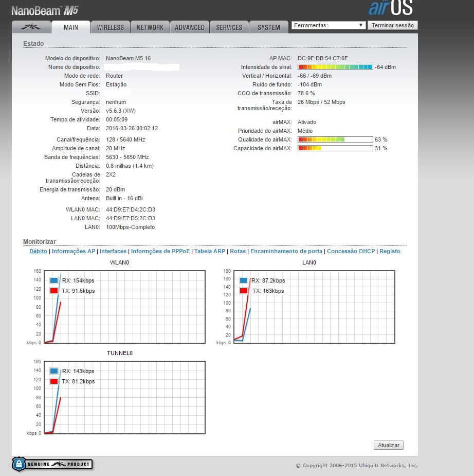Select the Débito monitor link

(x=38, y=251)
